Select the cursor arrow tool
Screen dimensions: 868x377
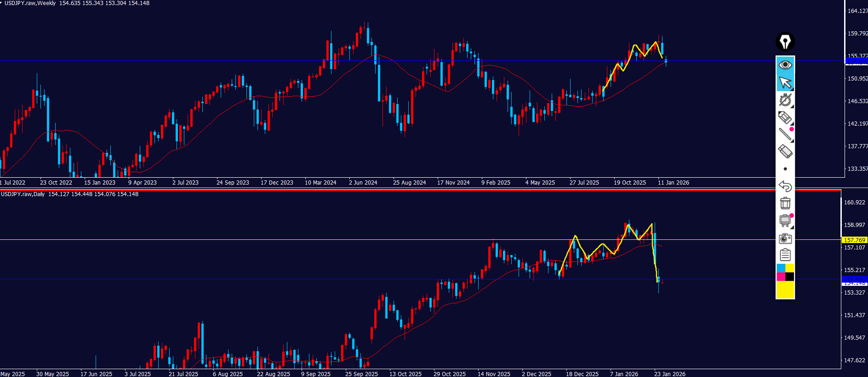click(785, 83)
